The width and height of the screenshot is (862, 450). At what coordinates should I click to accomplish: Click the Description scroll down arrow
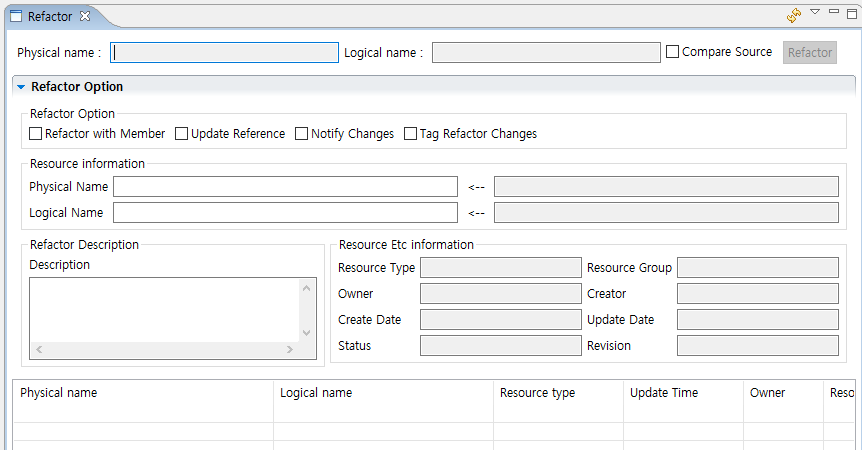click(307, 332)
